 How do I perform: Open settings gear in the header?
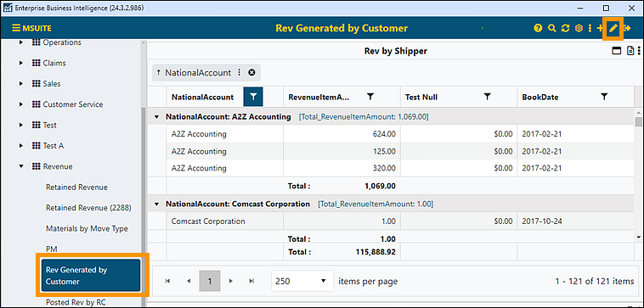click(579, 28)
